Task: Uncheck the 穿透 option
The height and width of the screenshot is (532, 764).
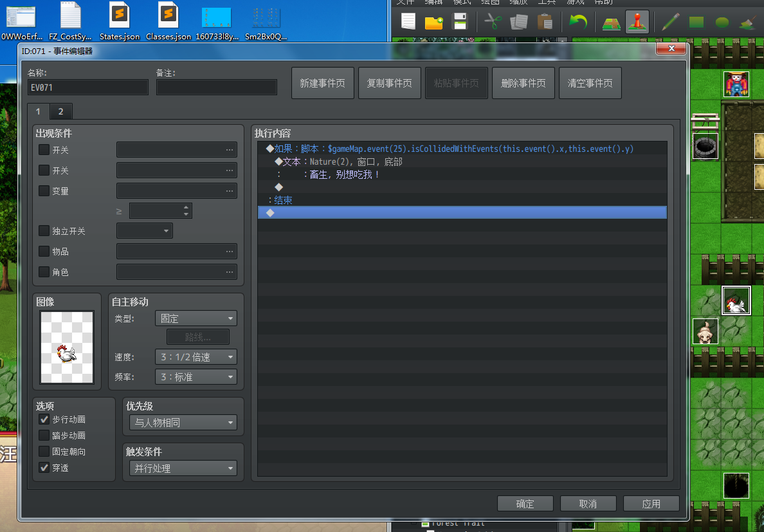Action: 44,467
